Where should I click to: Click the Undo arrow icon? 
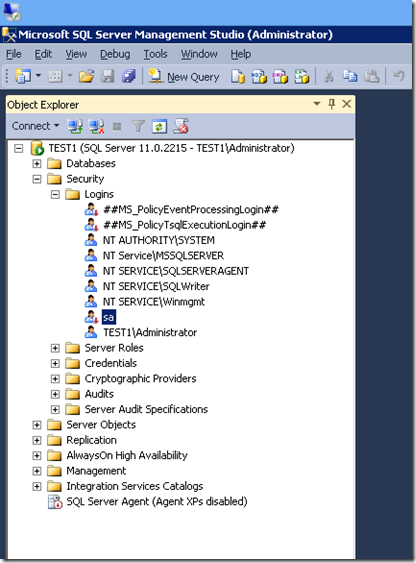click(x=399, y=76)
